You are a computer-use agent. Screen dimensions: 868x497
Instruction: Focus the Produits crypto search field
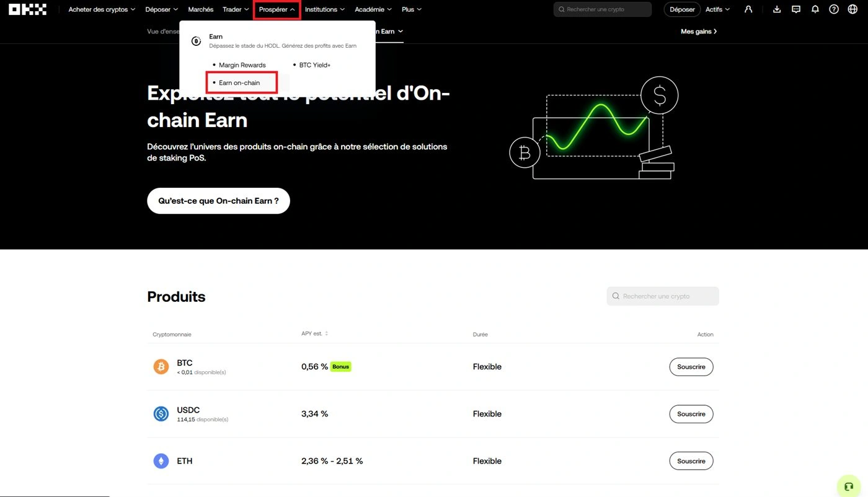[x=663, y=296]
